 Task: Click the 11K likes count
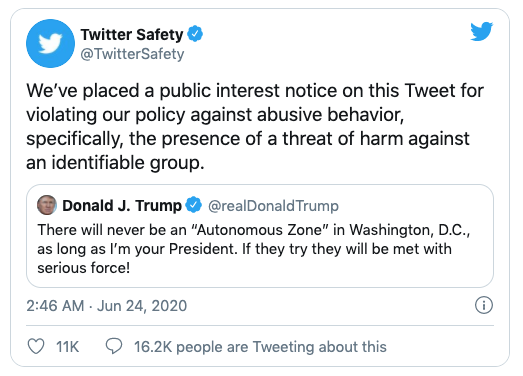[67, 347]
